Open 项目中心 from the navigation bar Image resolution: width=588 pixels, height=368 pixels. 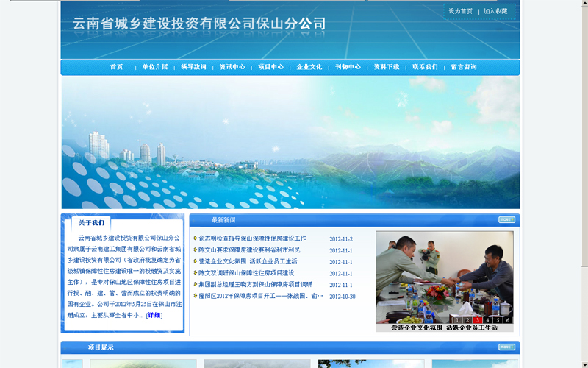click(270, 67)
